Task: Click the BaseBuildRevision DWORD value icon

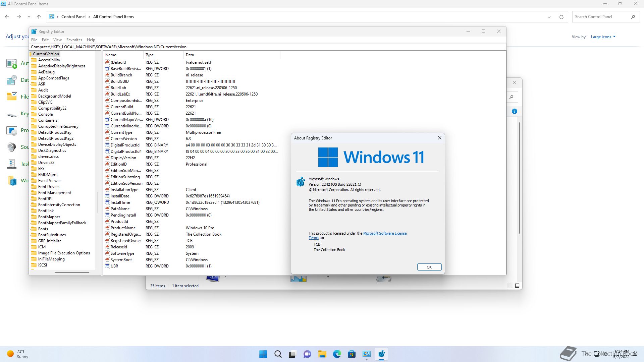Action: (107, 68)
